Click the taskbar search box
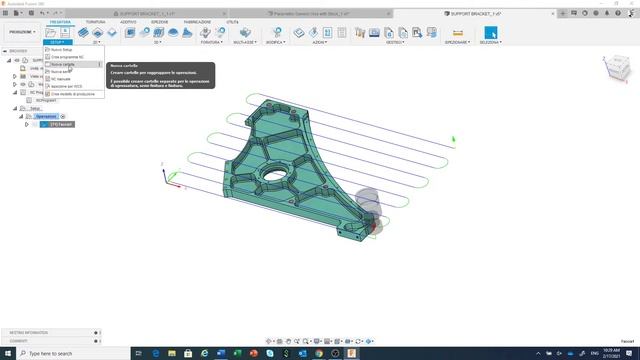Screen dimensions: 640x360 point(73,353)
